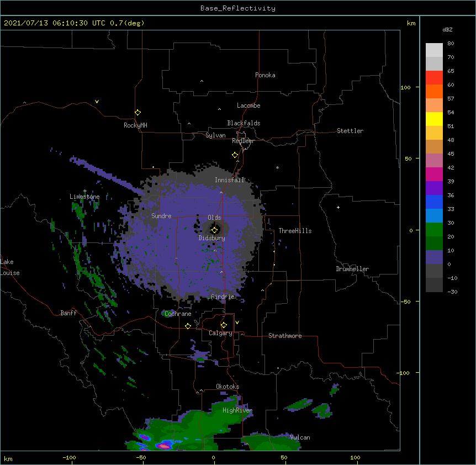Click the Cochrane town label

tap(178, 314)
